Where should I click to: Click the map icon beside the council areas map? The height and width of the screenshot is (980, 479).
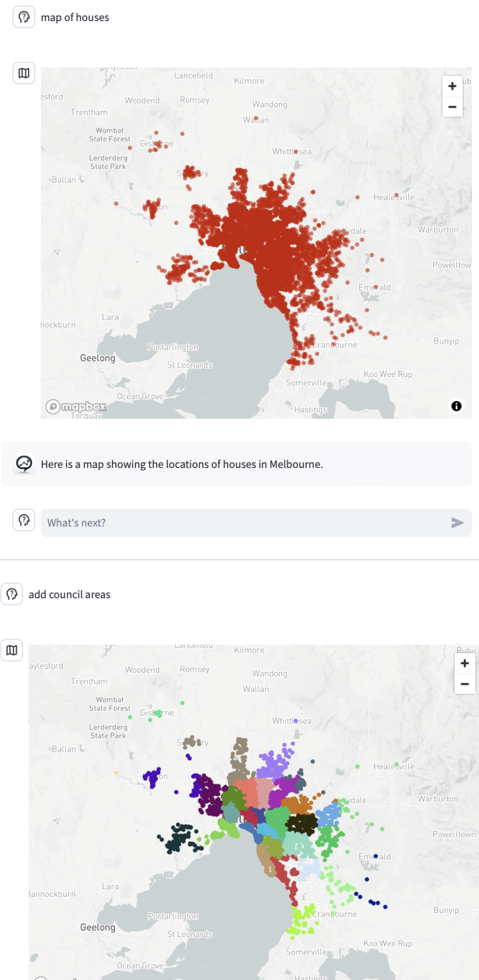tap(12, 650)
